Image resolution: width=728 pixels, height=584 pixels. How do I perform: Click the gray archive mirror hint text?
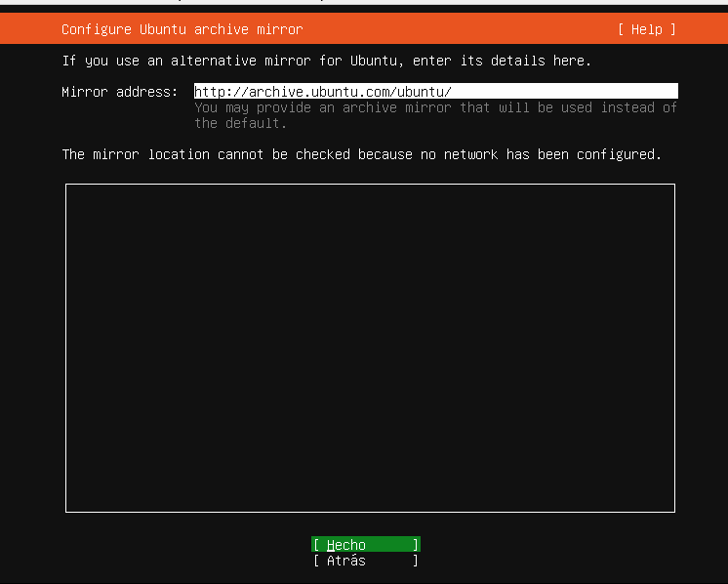[x=435, y=115]
